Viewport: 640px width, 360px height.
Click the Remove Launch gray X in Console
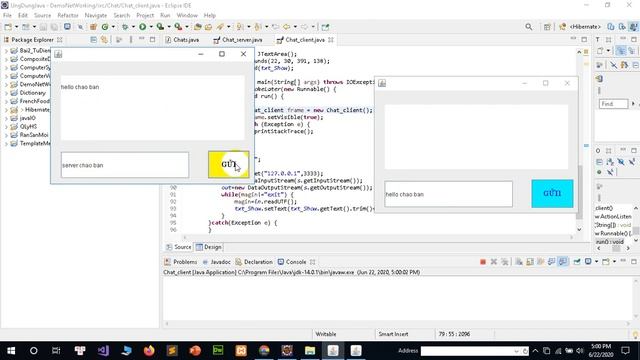[493, 262]
